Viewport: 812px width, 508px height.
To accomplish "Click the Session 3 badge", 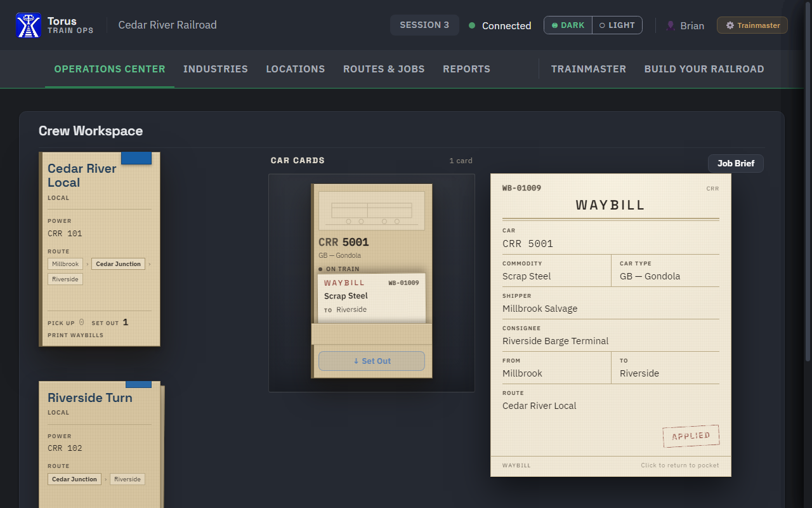I will (424, 25).
